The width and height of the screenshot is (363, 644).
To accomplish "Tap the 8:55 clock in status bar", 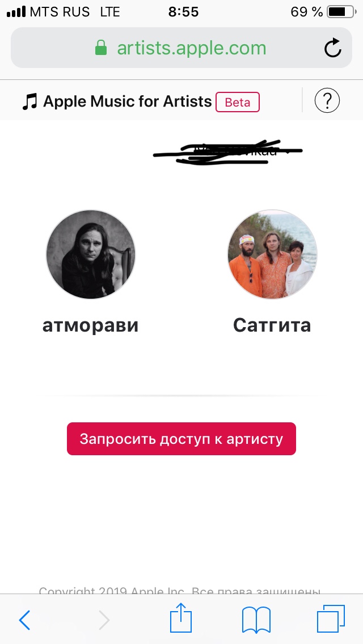I will click(x=183, y=12).
